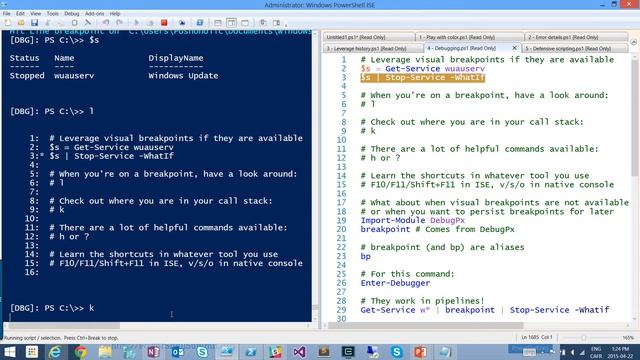Screen dimensions: 640x360
Task: Show script pane on right layout icon
Action: pyautogui.click(x=231, y=23)
